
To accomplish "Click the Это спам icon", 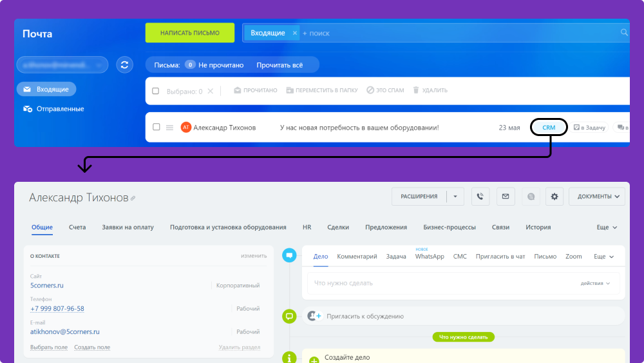I will (x=370, y=91).
